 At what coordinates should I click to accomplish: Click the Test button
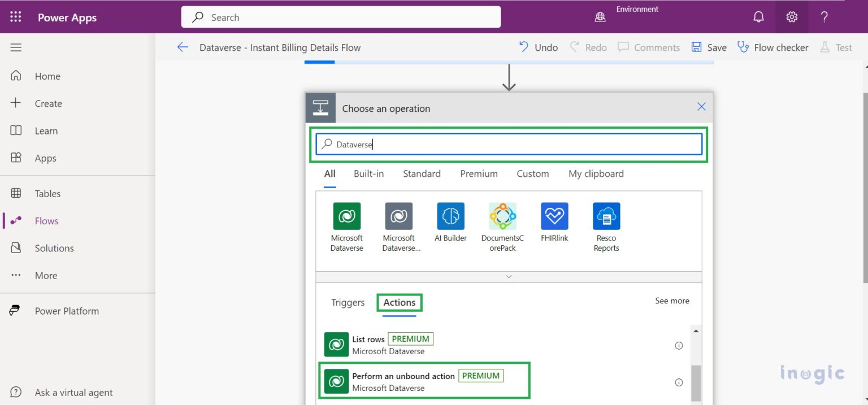[x=835, y=47]
